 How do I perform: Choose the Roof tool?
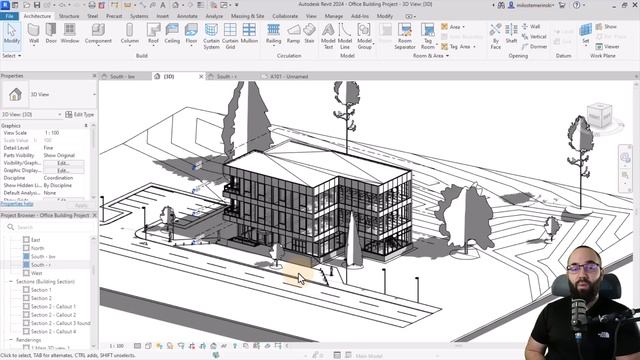pos(153,33)
